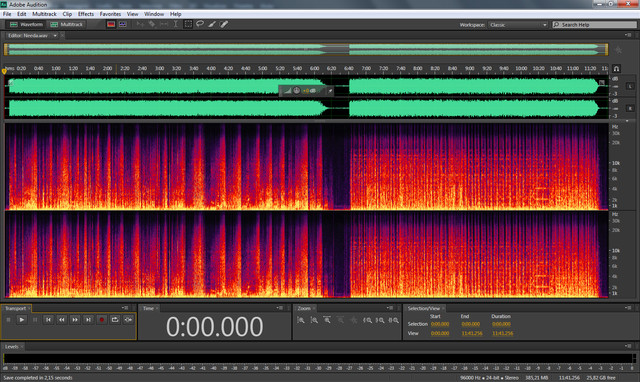The image size is (640, 382).
Task: Open the Help menu
Action: coord(176,14)
